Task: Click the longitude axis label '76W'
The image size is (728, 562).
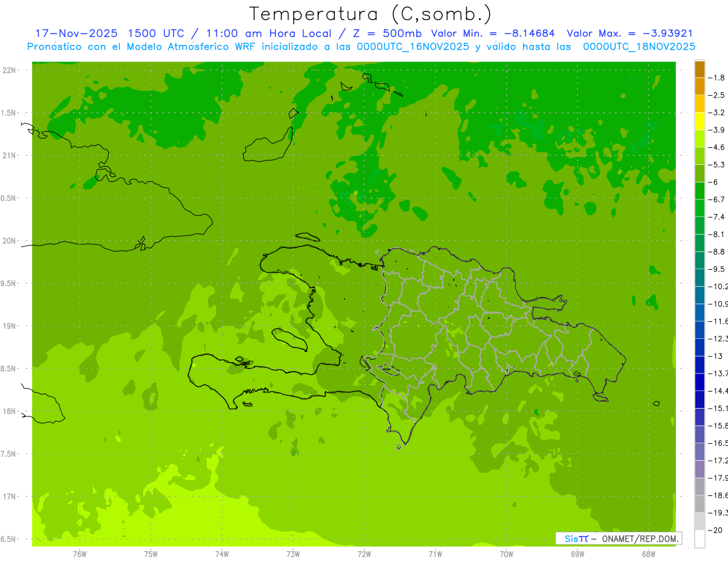Action: tap(79, 554)
